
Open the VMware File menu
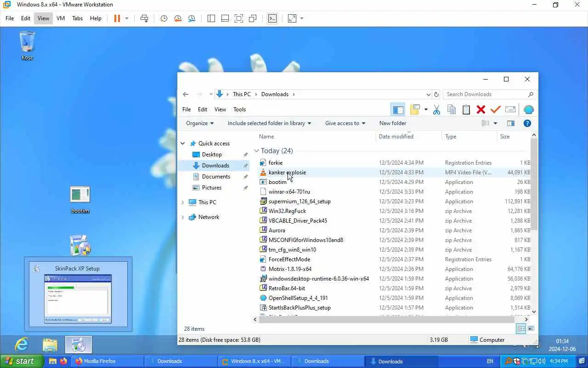click(10, 18)
